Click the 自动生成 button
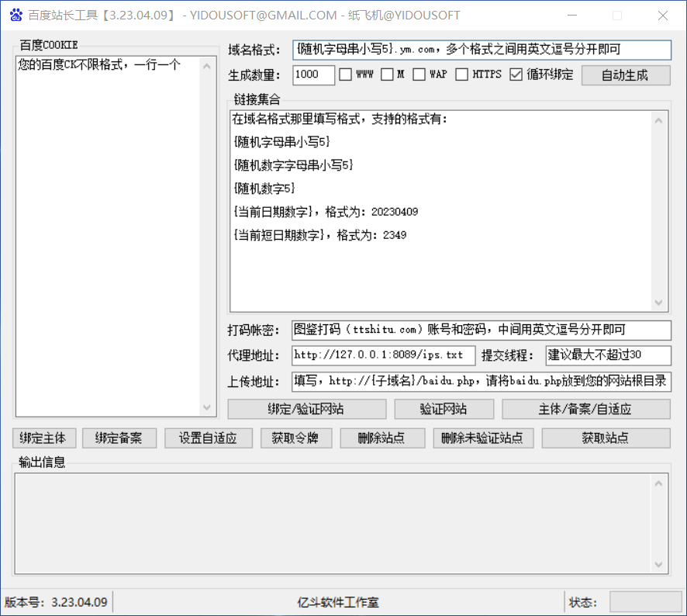687x616 pixels. point(626,75)
